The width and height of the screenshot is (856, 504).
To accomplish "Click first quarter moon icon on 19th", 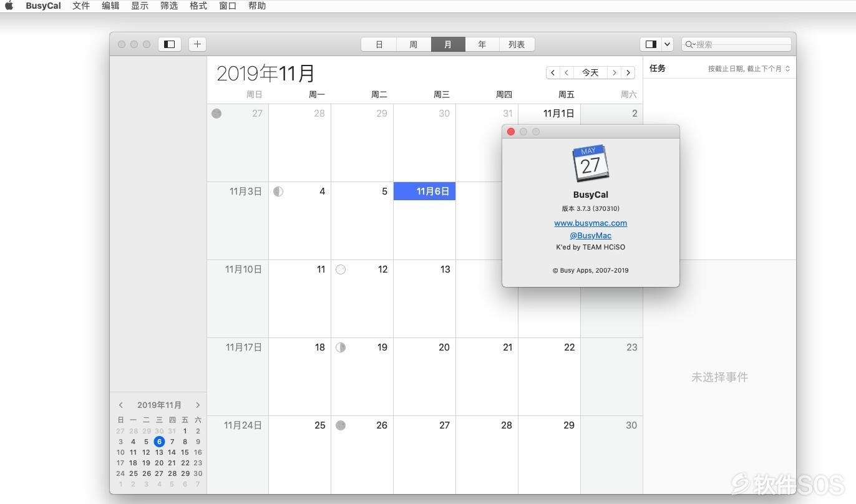I will point(341,347).
